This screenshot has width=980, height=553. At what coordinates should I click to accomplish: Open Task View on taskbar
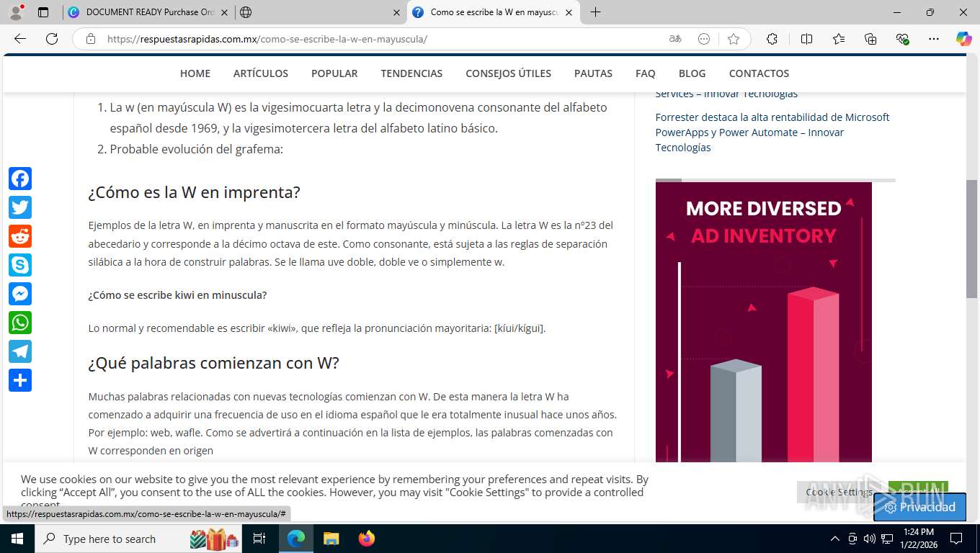(x=259, y=539)
